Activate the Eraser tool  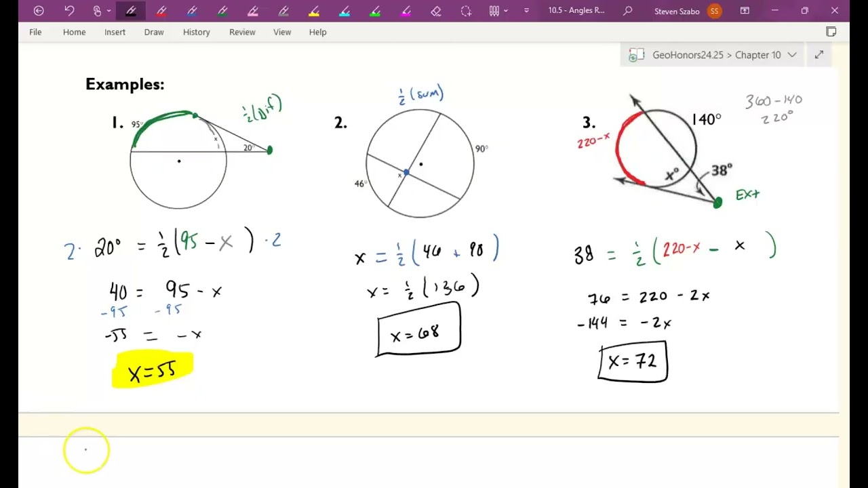pos(436,11)
